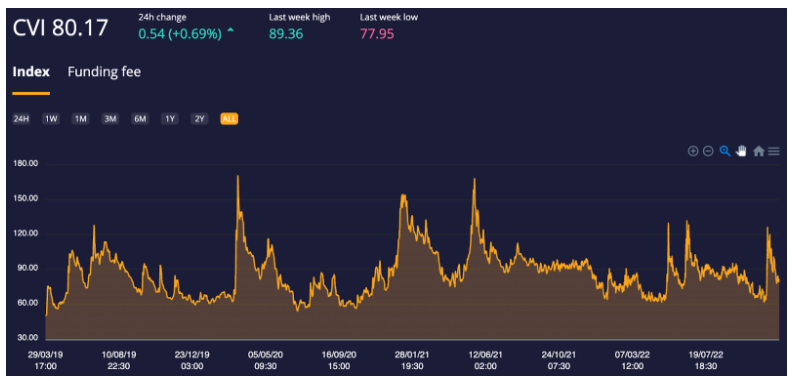This screenshot has height=381, width=792.
Task: Select the 6M time range
Action: [140, 119]
